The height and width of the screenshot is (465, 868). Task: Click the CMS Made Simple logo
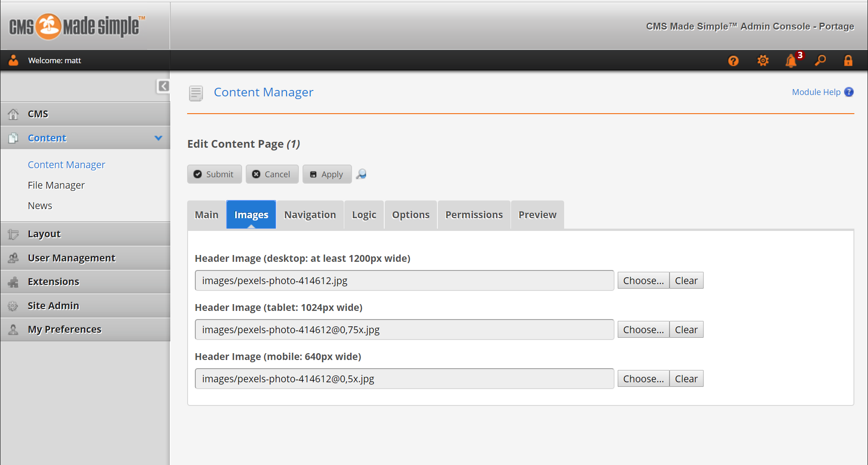[77, 26]
